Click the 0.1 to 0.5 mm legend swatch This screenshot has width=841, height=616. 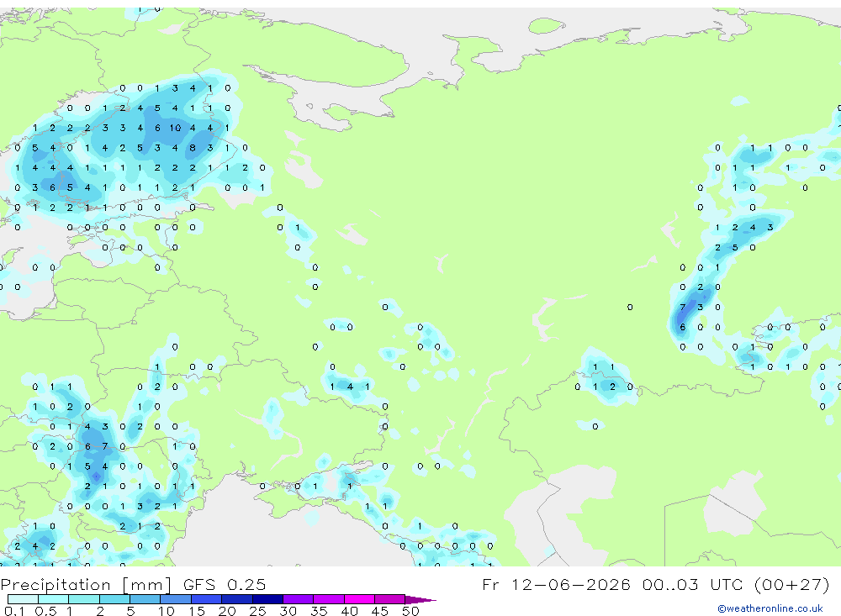pyautogui.click(x=23, y=599)
